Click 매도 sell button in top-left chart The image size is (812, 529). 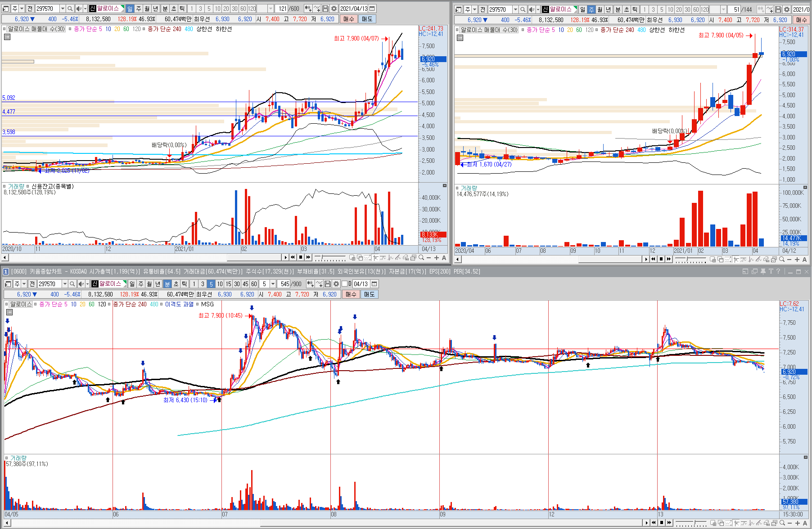click(367, 19)
